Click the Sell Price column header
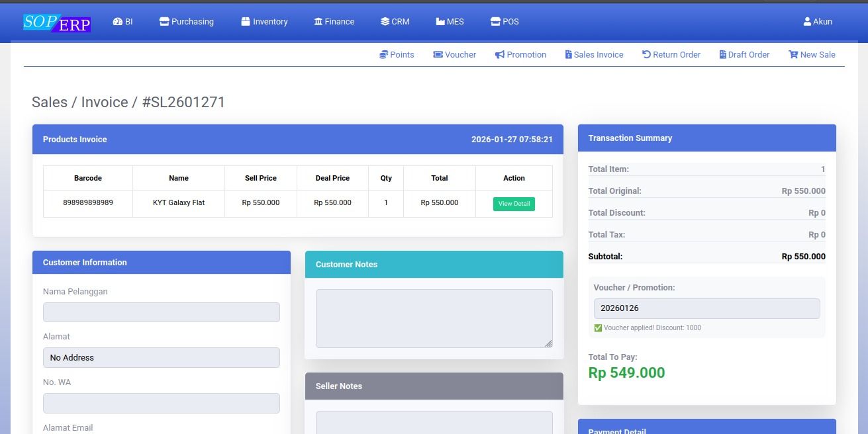The width and height of the screenshot is (868, 434). (x=261, y=178)
